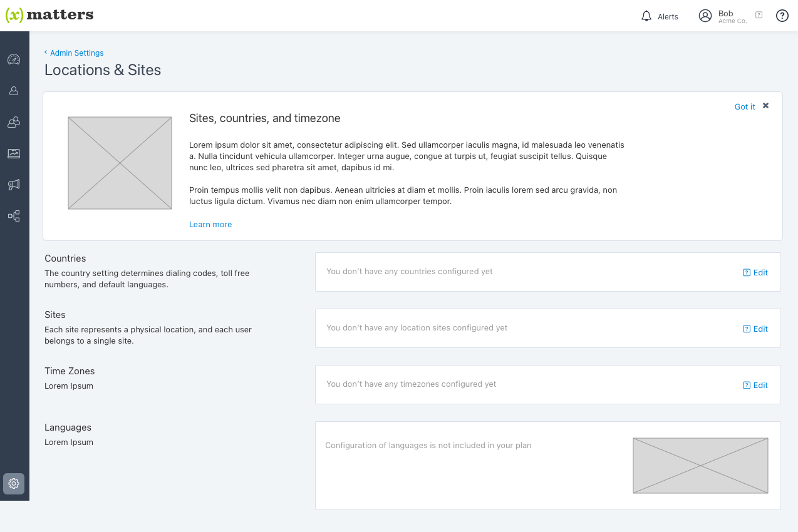The height and width of the screenshot is (532, 798).
Task: Click the banner placeholder image
Action: point(120,163)
